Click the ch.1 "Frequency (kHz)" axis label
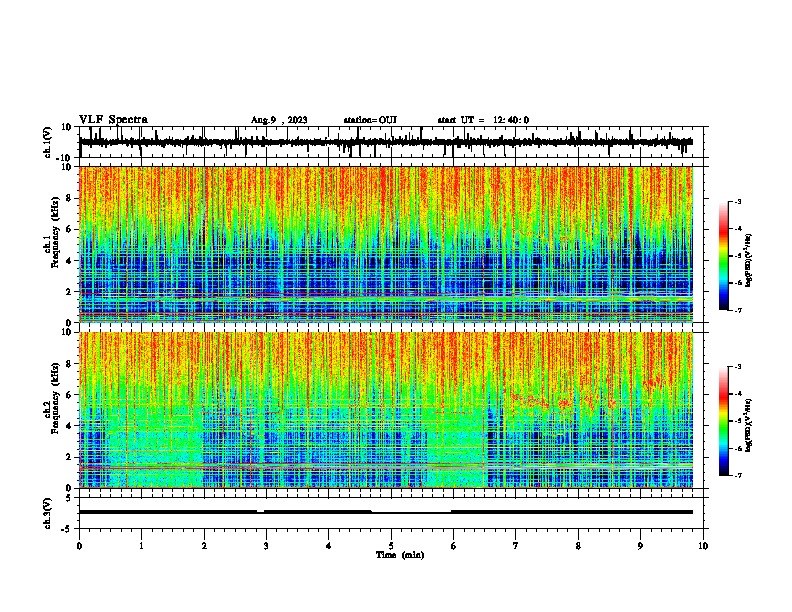The image size is (792, 612). click(55, 233)
